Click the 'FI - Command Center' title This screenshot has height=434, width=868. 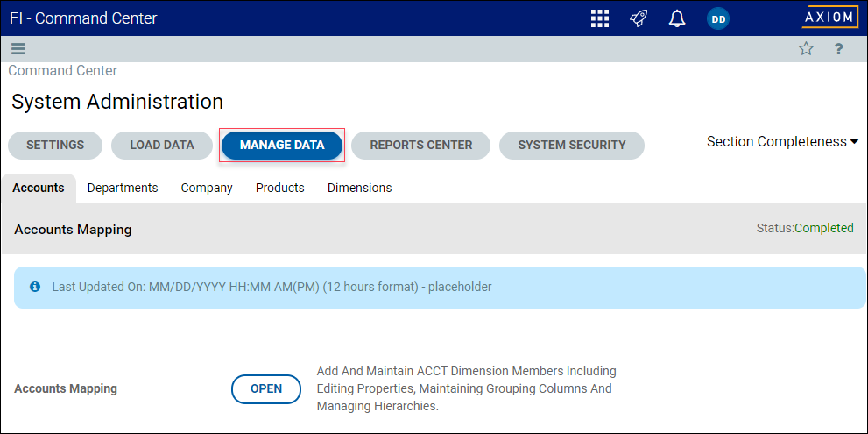click(83, 18)
